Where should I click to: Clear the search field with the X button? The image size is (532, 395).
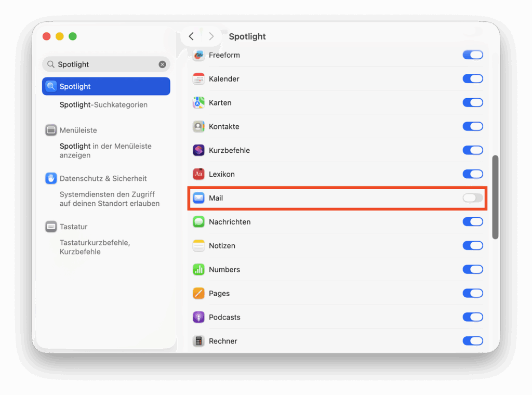[x=162, y=64]
